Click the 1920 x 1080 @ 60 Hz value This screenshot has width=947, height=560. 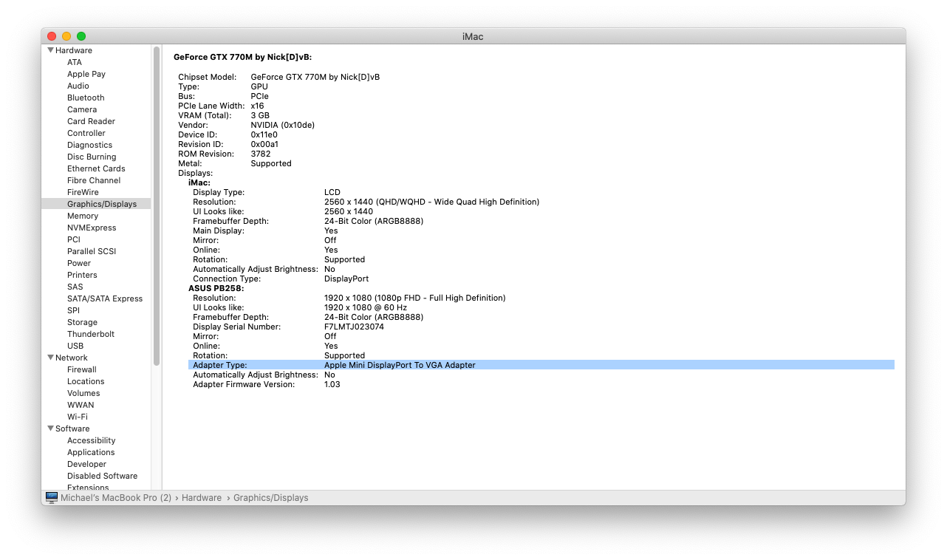pyautogui.click(x=366, y=307)
